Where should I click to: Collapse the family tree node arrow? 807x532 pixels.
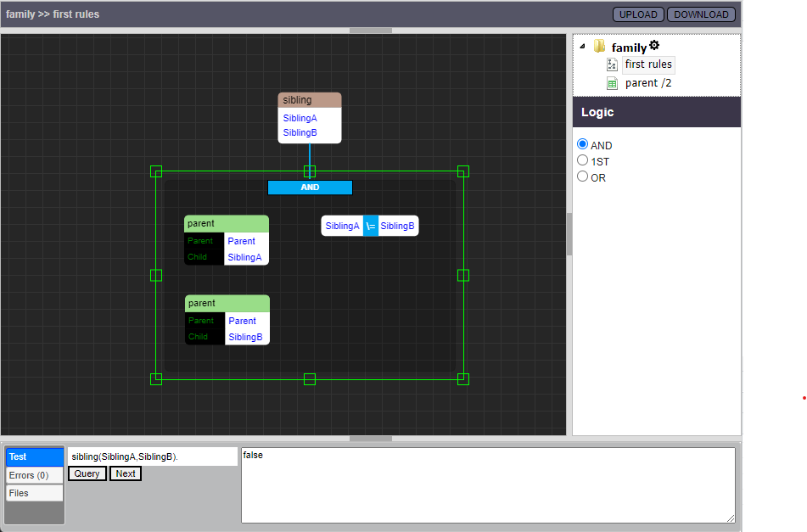(x=583, y=47)
